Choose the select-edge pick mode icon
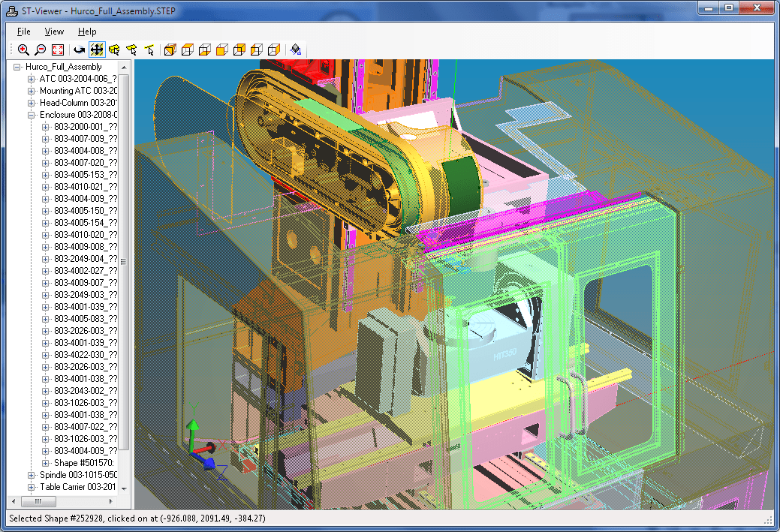 point(149,50)
